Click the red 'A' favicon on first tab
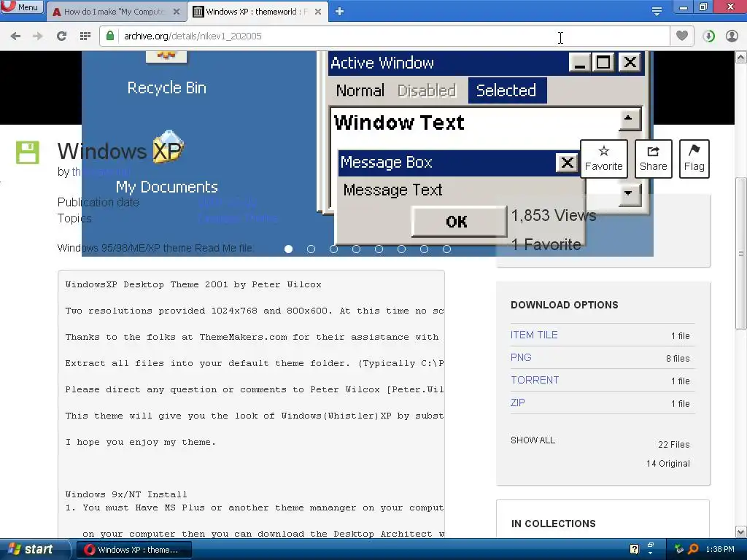747x560 pixels. coord(57,12)
